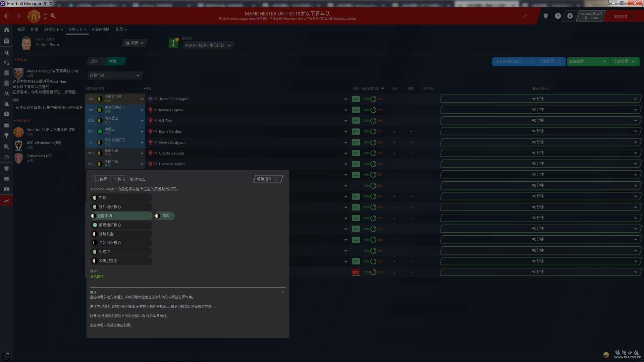Screen dimensions: 644x362
Task: Select the 中场 role option
Action: (x=121, y=198)
